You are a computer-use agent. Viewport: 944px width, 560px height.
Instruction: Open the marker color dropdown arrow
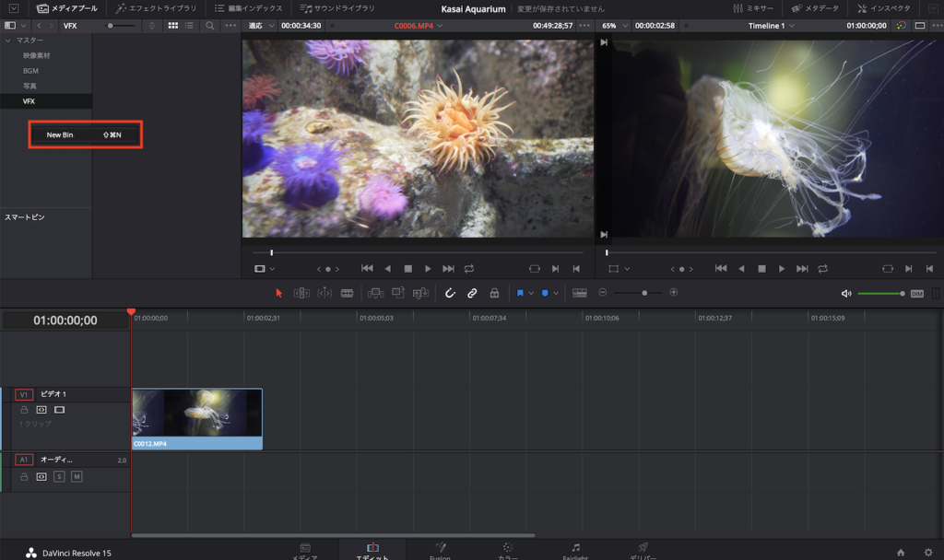point(556,293)
